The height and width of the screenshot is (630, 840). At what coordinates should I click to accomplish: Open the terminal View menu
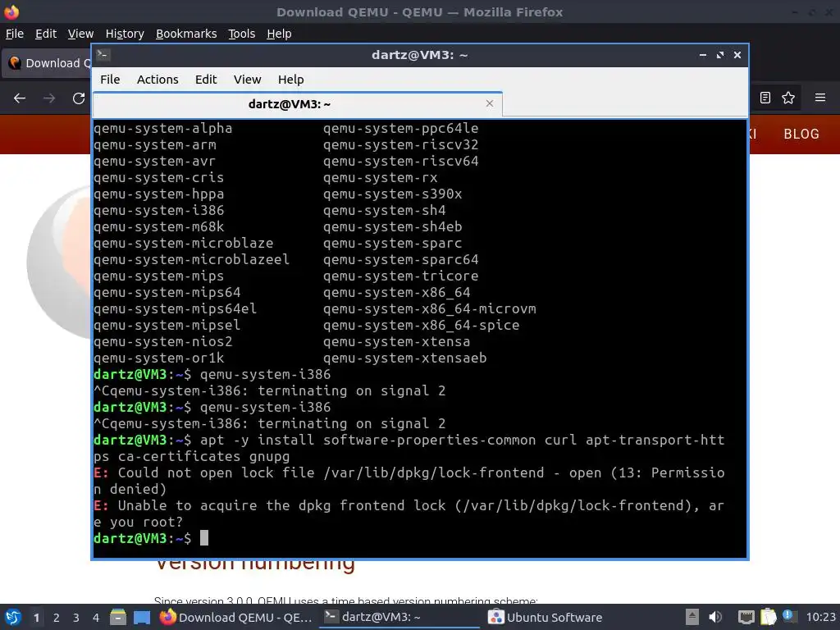pyautogui.click(x=247, y=80)
